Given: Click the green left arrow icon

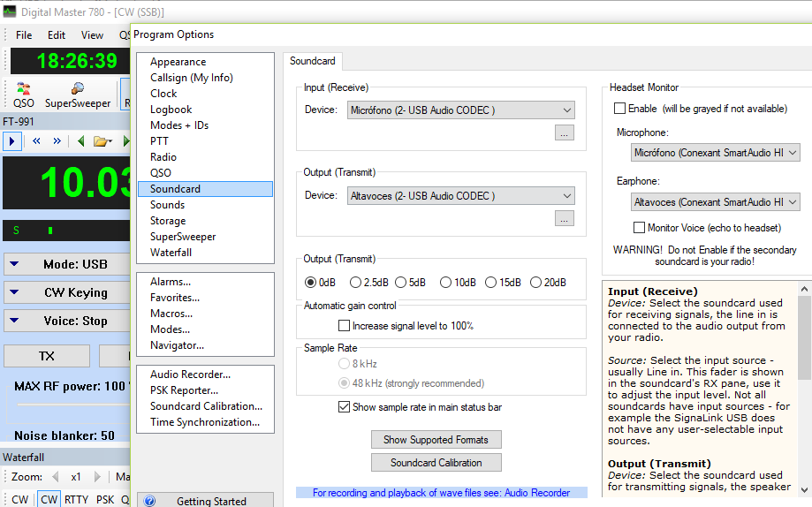Looking at the screenshot, I should [x=80, y=140].
